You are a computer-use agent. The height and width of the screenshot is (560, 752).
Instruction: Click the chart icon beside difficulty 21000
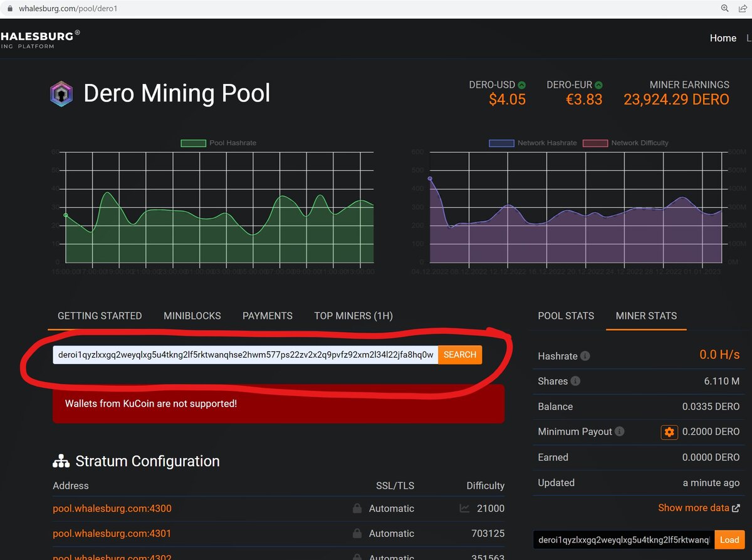464,509
